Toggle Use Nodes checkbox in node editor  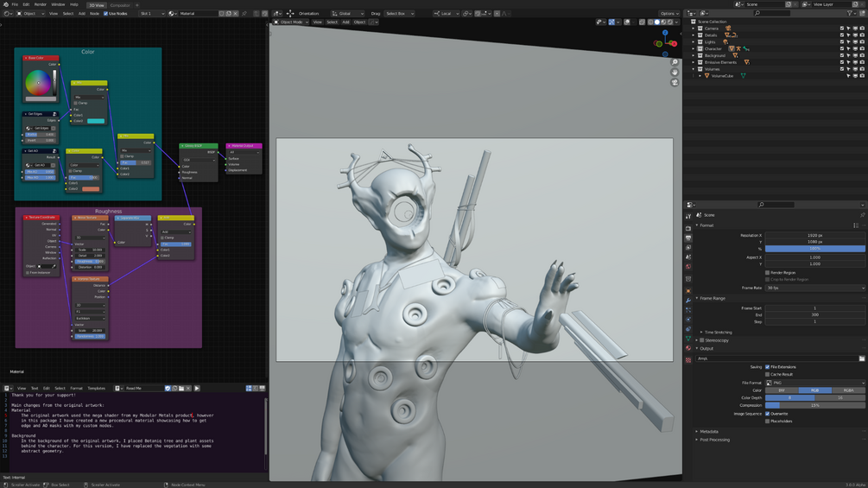point(105,13)
